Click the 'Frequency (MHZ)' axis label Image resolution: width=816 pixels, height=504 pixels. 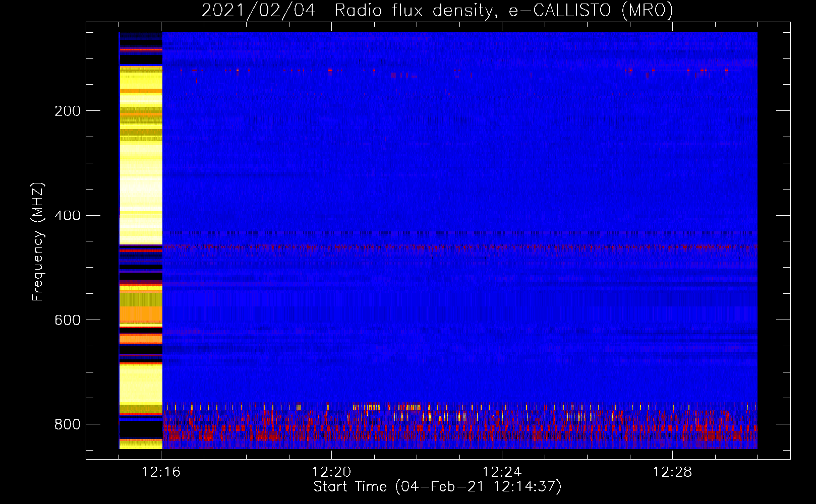[38, 241]
